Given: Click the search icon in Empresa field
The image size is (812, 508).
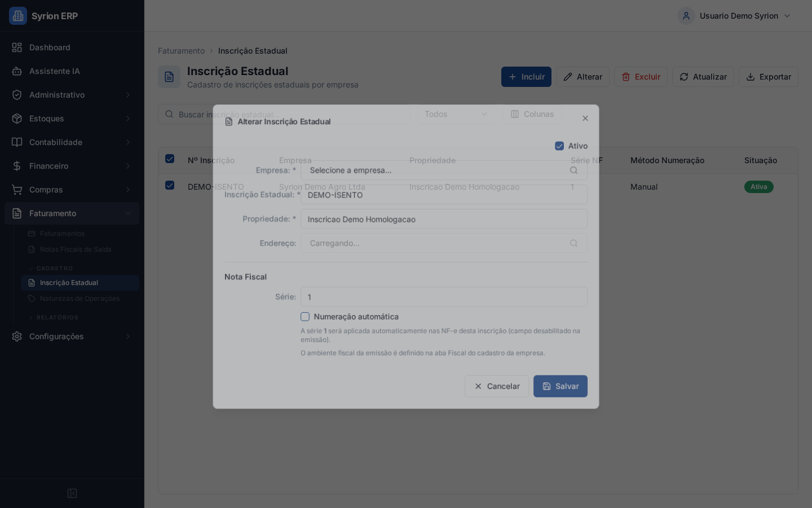Looking at the screenshot, I should tap(573, 170).
